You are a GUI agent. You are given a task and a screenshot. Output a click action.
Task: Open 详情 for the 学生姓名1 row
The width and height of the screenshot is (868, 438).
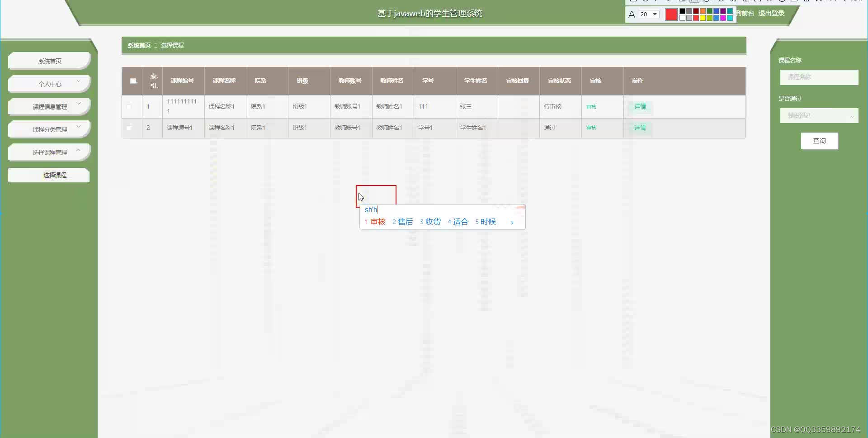pos(640,128)
